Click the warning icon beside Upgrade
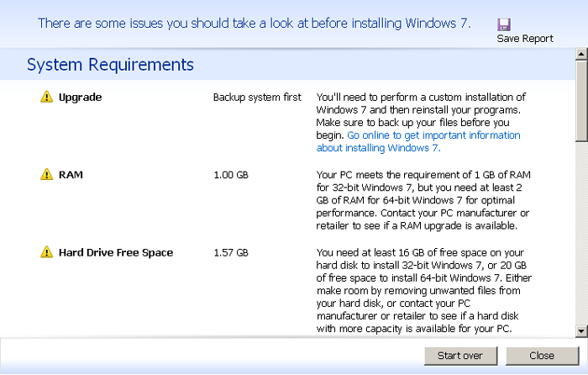Image resolution: width=588 pixels, height=375 pixels. click(x=46, y=98)
